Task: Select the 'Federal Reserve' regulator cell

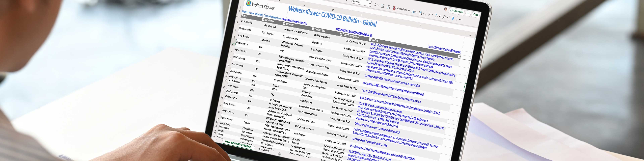Action: click(281, 81)
